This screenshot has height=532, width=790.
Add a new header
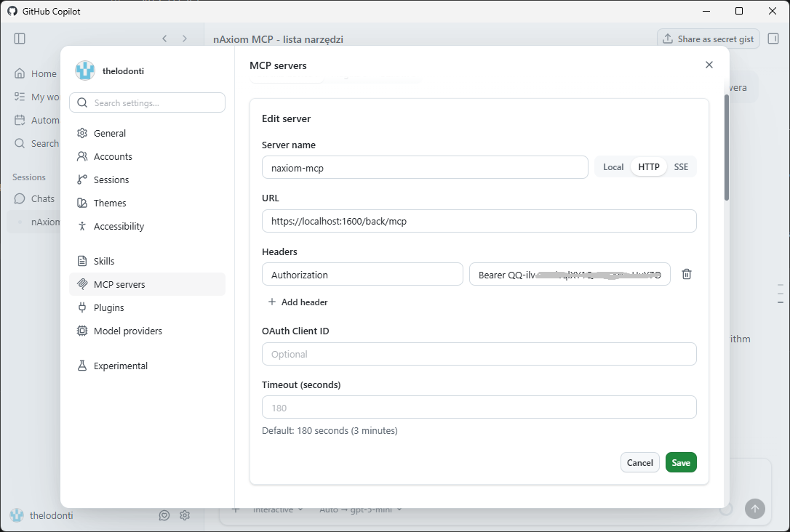pyautogui.click(x=298, y=302)
